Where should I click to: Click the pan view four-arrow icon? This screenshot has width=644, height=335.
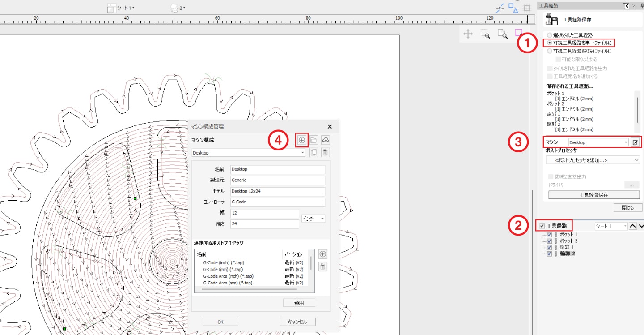pyautogui.click(x=468, y=34)
